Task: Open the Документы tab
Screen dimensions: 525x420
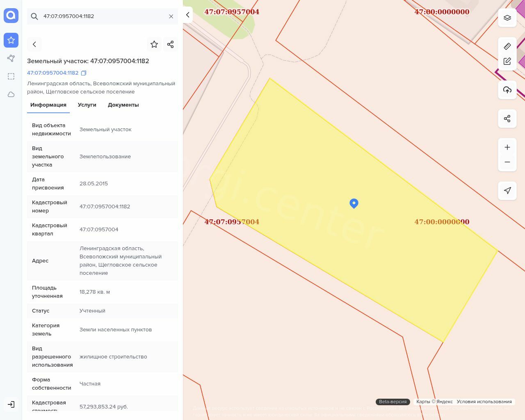Action: pyautogui.click(x=123, y=105)
